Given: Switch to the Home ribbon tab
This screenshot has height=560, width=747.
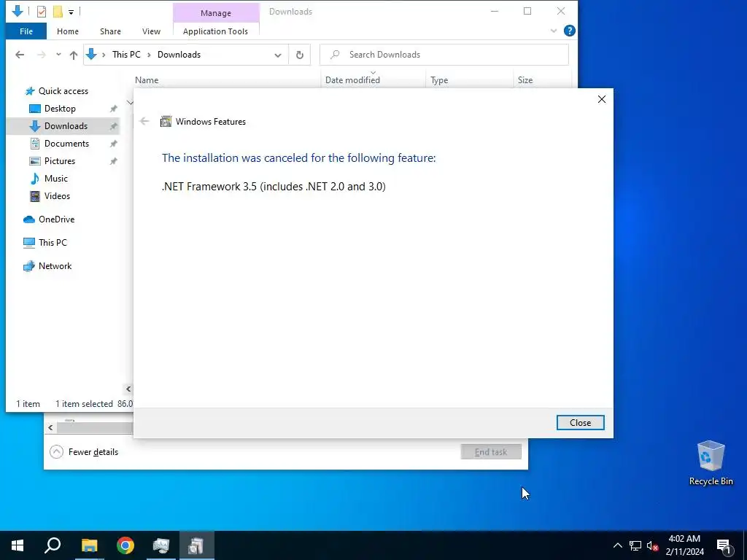Looking at the screenshot, I should click(x=68, y=31).
